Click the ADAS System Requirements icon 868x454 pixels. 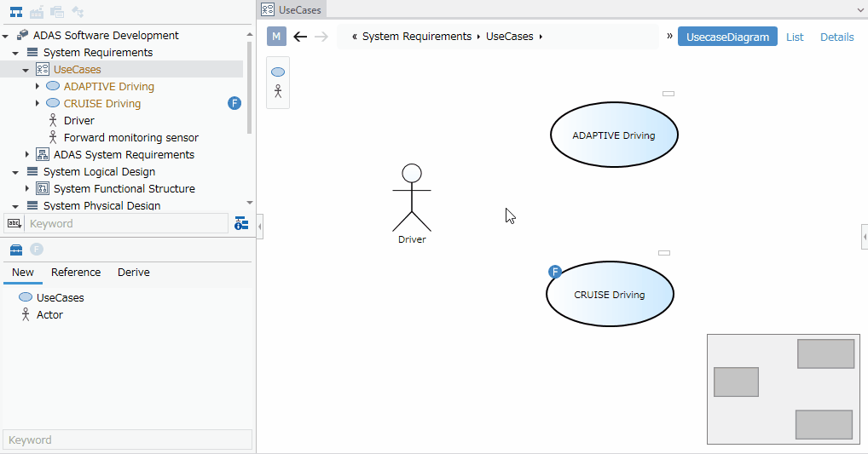click(x=43, y=154)
